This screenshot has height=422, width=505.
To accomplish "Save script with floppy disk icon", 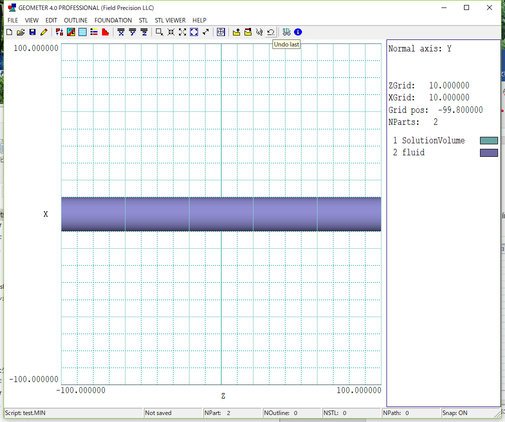I will (x=32, y=32).
